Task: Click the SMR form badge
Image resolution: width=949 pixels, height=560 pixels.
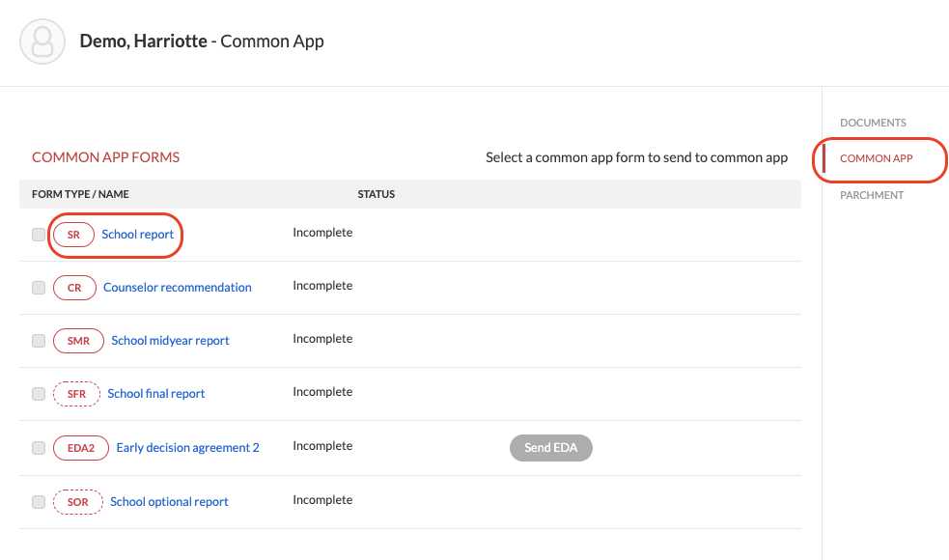Action: 78,341
